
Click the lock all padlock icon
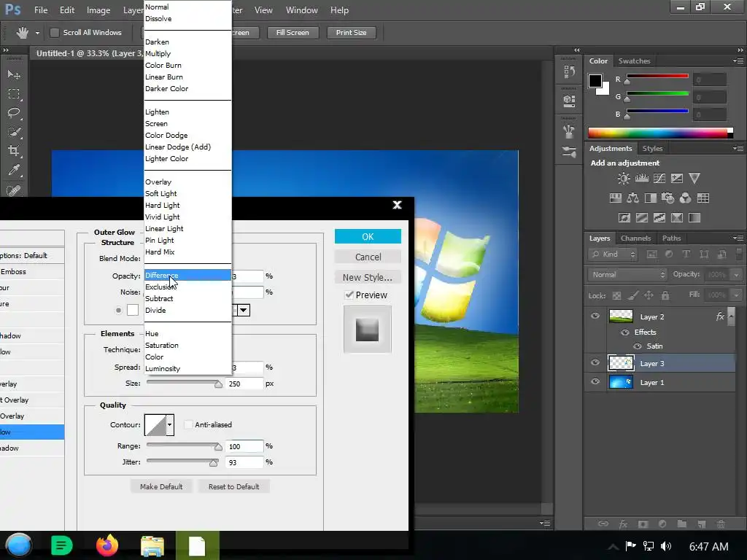pyautogui.click(x=665, y=296)
